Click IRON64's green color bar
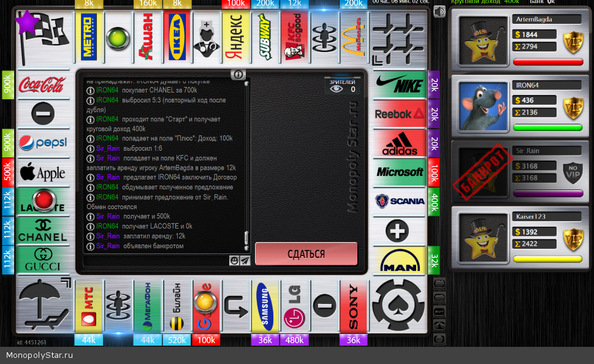Image resolution: width=594 pixels, height=364 pixels. tap(548, 128)
